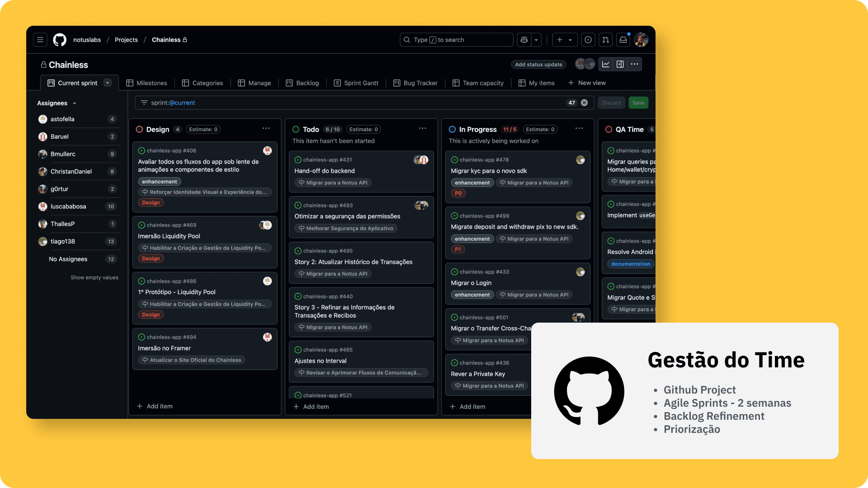Open the hamburger navigation menu
The width and height of the screenshot is (868, 488).
click(x=40, y=40)
